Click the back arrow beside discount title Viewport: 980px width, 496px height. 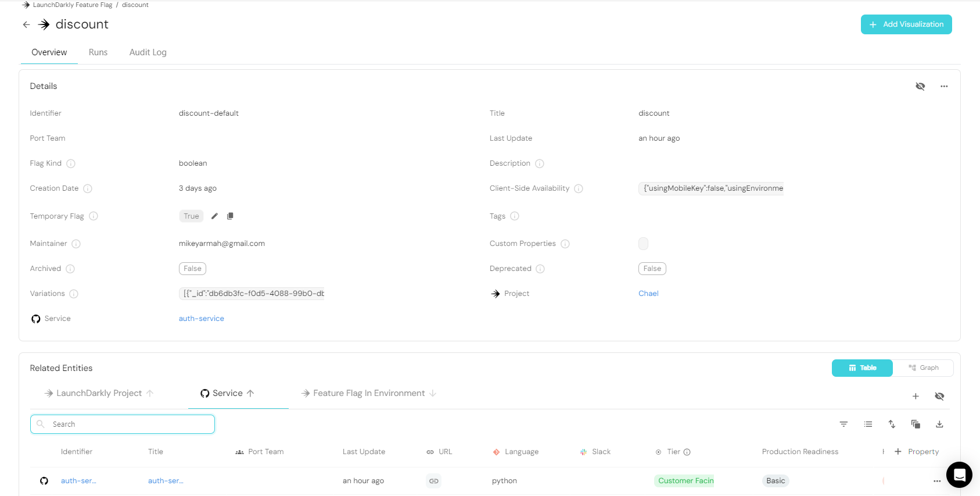click(26, 24)
